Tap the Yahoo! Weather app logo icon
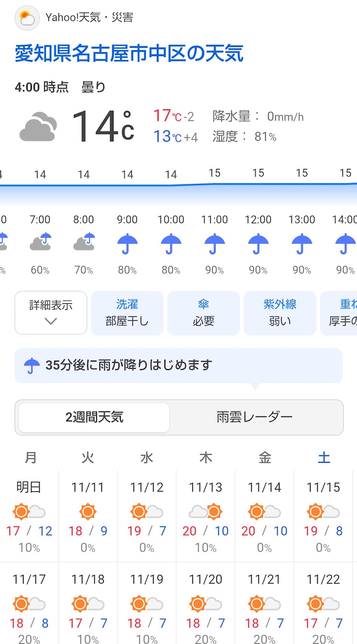Image resolution: width=357 pixels, height=644 pixels. (27, 18)
